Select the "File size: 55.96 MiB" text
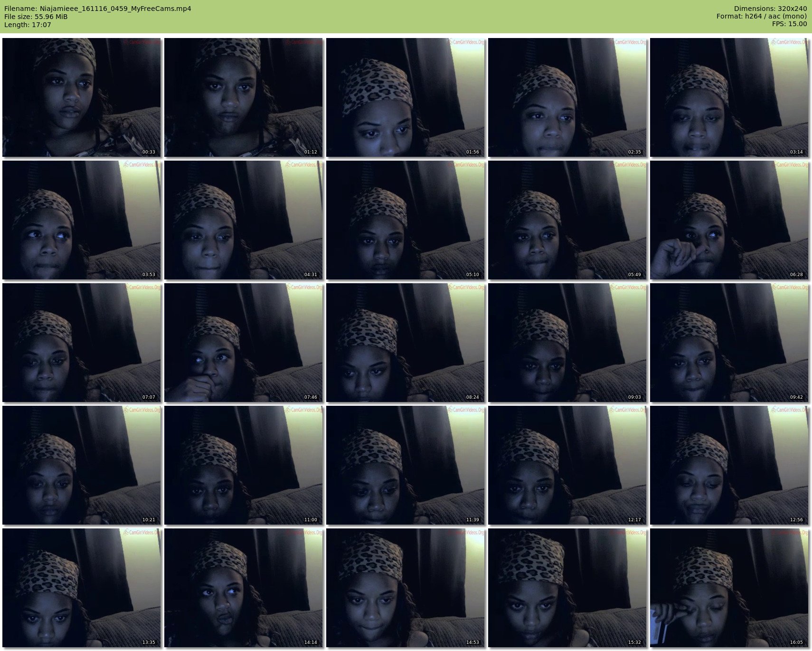 36,17
